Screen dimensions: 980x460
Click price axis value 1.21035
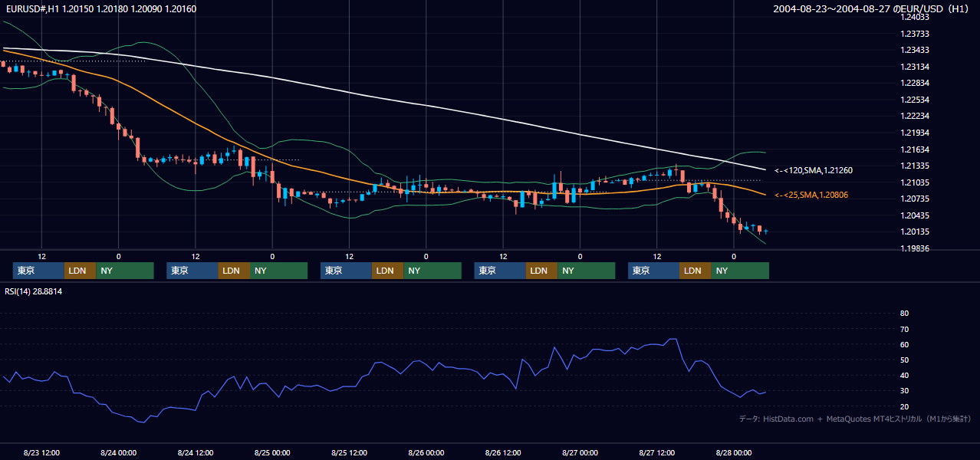click(914, 182)
